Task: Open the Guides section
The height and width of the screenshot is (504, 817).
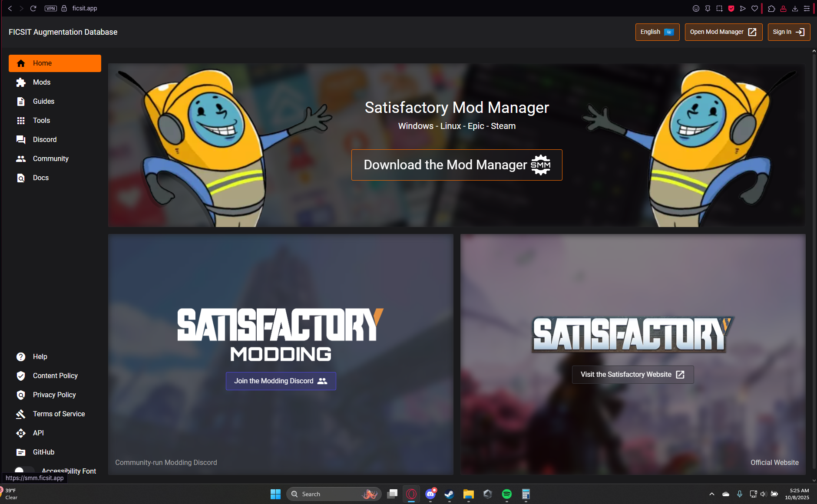Action: point(55,102)
